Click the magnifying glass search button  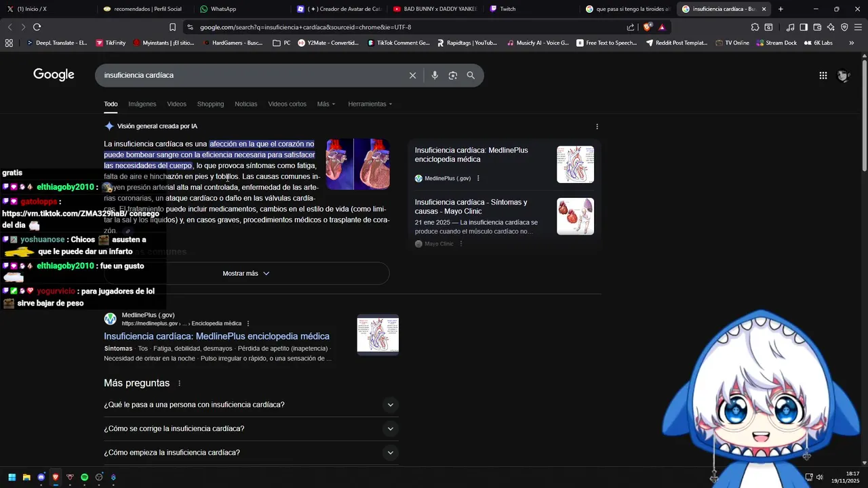(471, 75)
